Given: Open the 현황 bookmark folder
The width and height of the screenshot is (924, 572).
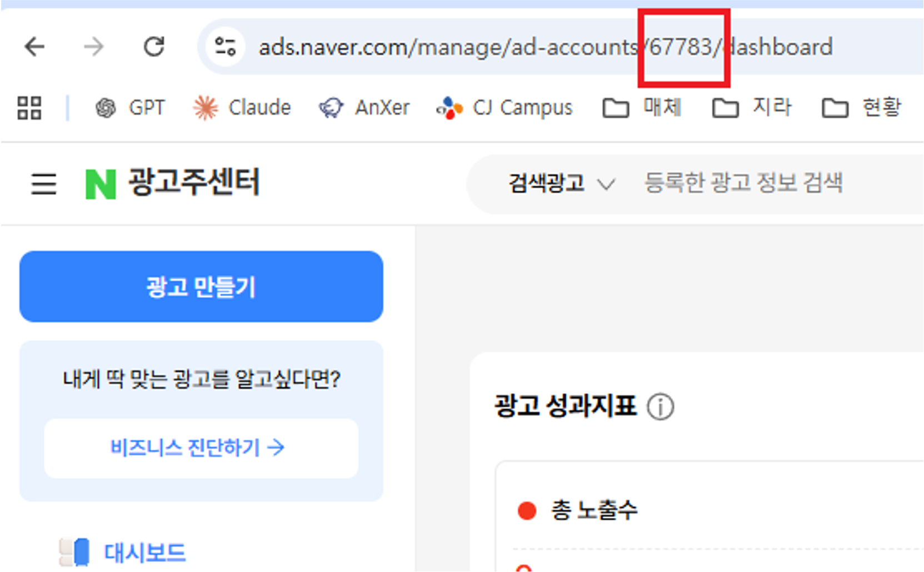Looking at the screenshot, I should tap(861, 108).
